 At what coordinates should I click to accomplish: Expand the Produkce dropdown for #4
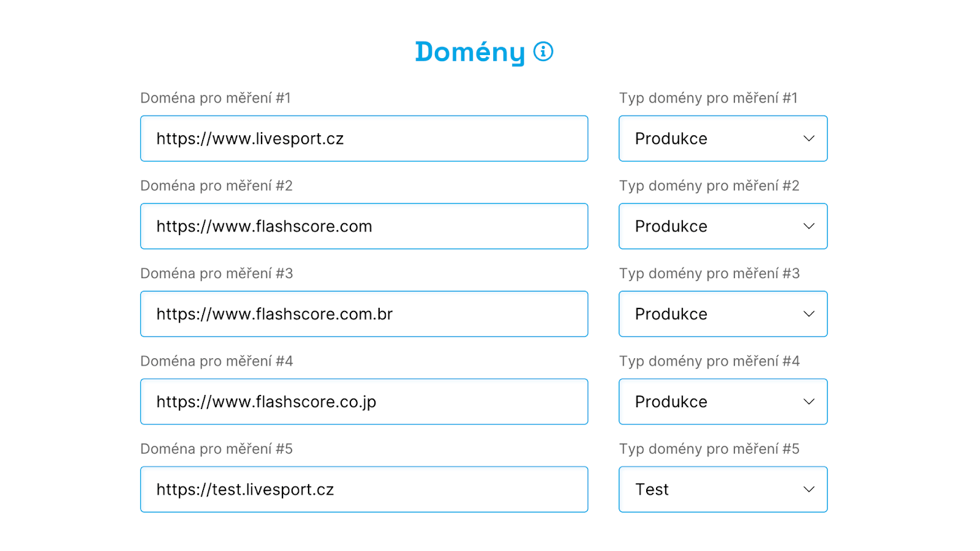(x=723, y=402)
